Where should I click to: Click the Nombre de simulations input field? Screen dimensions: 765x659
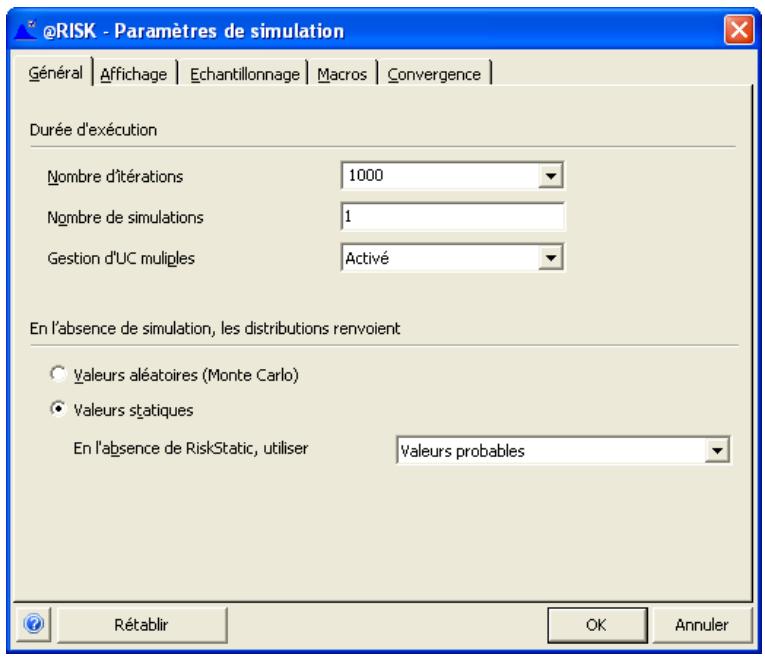click(x=453, y=215)
